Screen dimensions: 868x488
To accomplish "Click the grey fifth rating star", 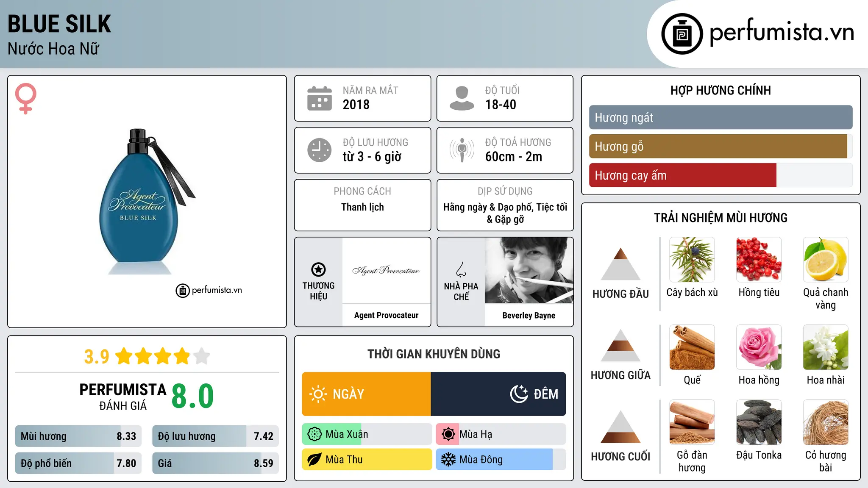I will (x=202, y=356).
